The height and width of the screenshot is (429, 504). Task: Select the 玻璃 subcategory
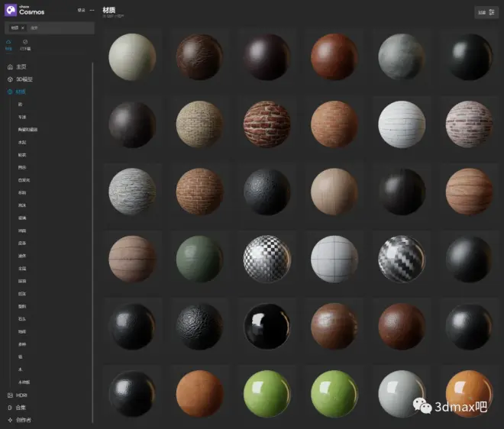pyautogui.click(x=22, y=218)
